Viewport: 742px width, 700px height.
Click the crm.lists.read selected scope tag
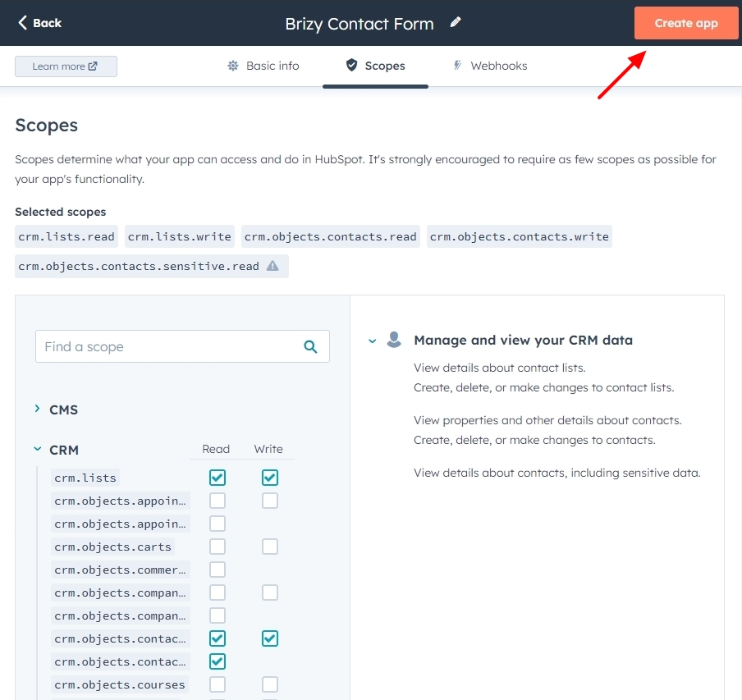point(66,236)
